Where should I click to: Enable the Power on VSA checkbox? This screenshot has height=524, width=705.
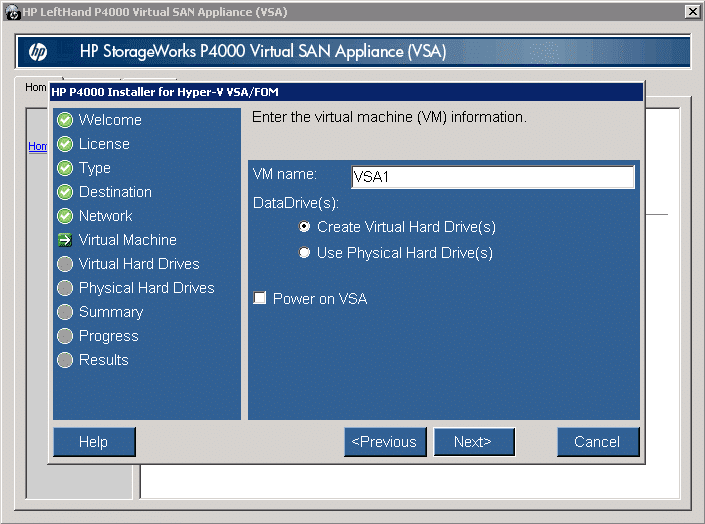(260, 298)
